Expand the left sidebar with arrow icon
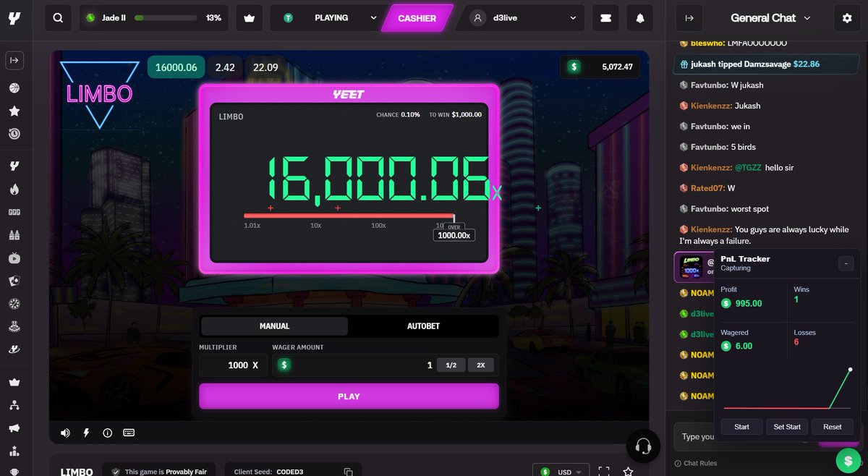The height and width of the screenshot is (476, 868). [x=14, y=61]
